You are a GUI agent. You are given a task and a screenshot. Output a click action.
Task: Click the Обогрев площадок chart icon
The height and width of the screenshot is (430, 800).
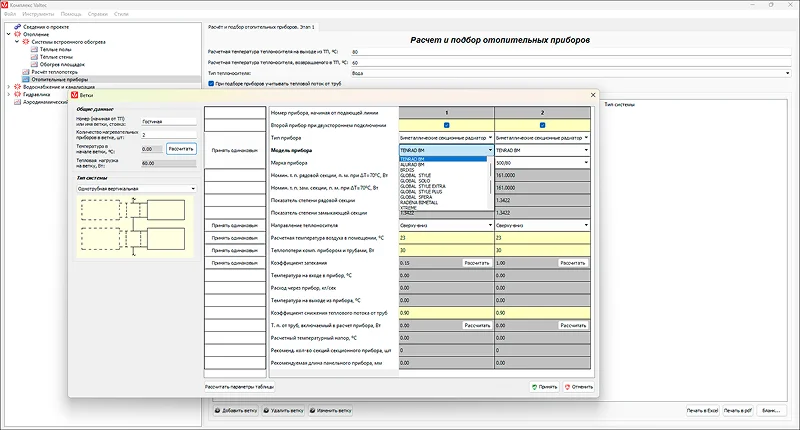point(34,64)
